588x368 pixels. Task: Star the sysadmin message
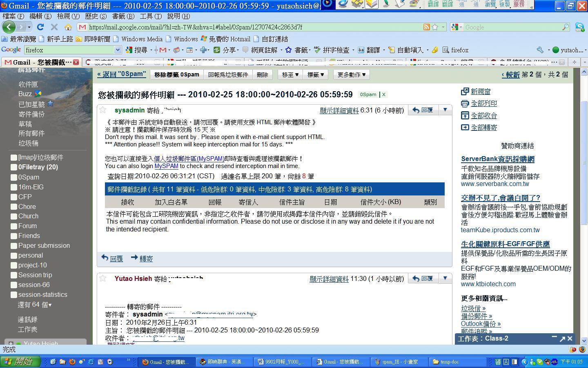click(x=103, y=110)
